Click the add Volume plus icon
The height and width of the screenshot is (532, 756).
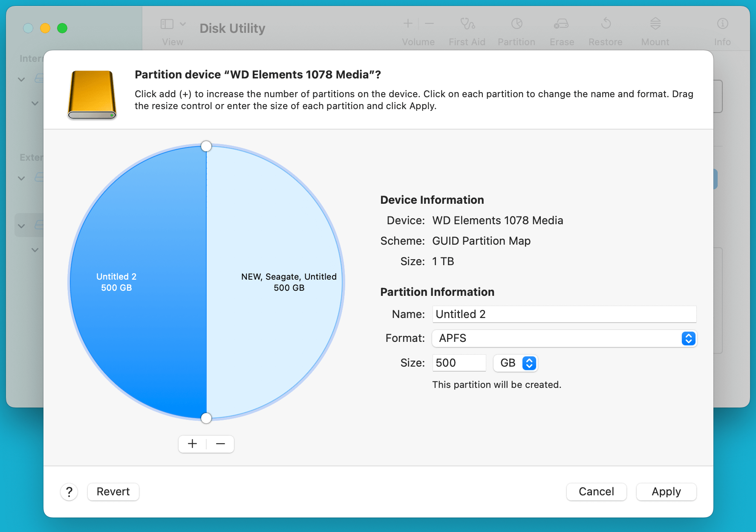pyautogui.click(x=407, y=23)
